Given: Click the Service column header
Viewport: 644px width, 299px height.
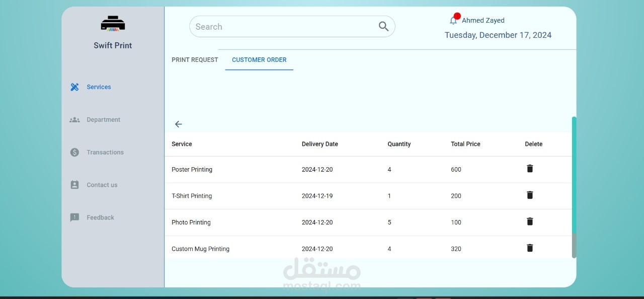Looking at the screenshot, I should pos(182,144).
